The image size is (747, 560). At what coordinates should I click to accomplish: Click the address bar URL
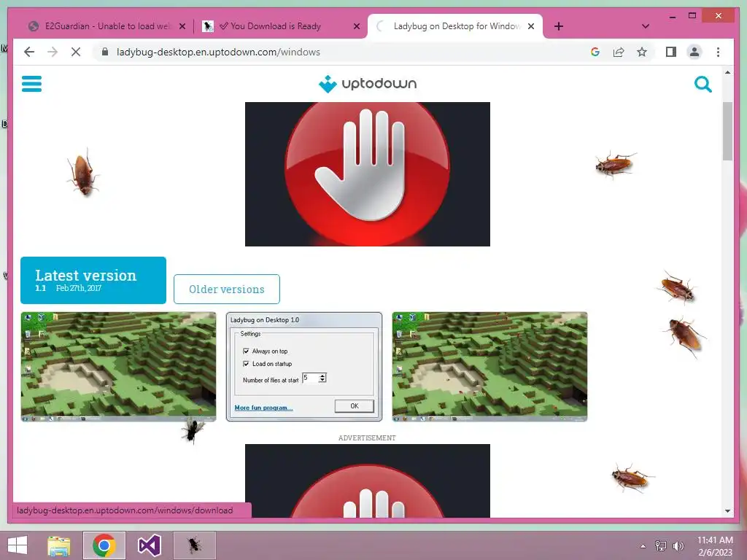coord(218,52)
